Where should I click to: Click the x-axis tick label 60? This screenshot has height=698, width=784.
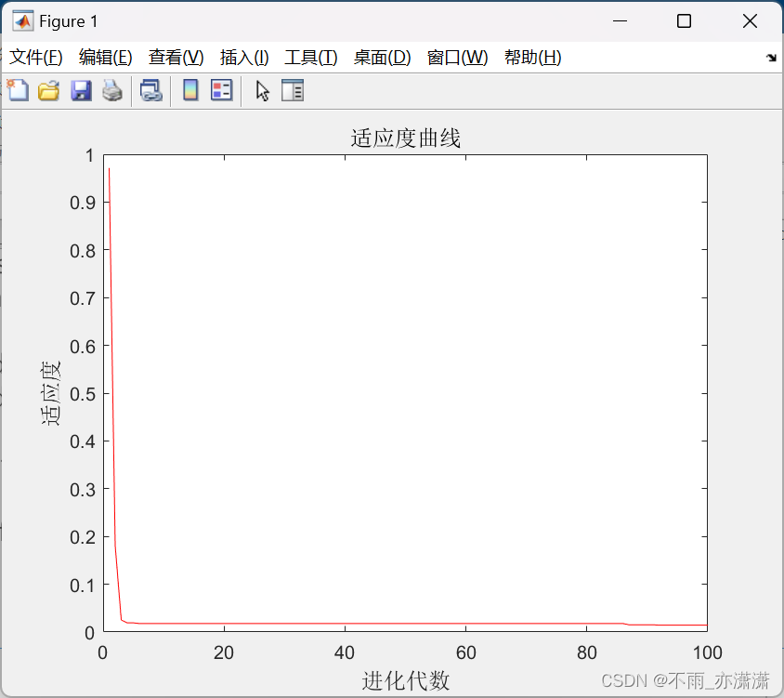(x=466, y=653)
